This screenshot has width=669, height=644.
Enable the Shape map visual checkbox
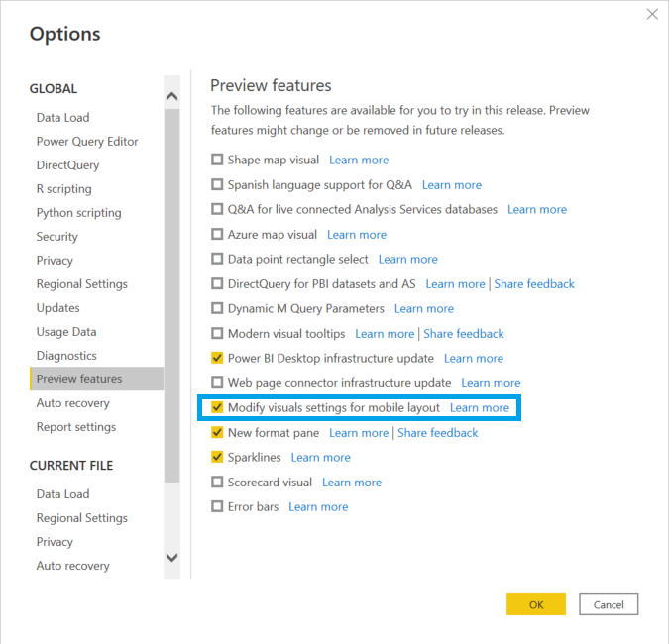pyautogui.click(x=218, y=161)
